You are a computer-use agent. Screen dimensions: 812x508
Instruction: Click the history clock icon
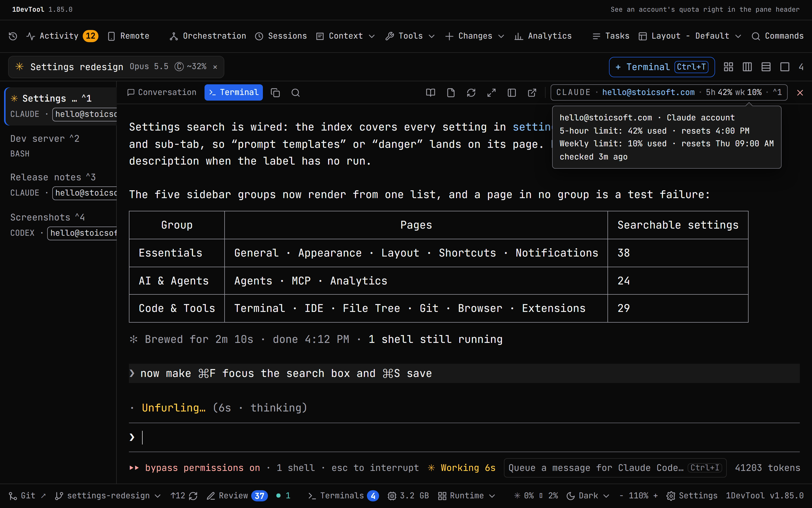(13, 36)
